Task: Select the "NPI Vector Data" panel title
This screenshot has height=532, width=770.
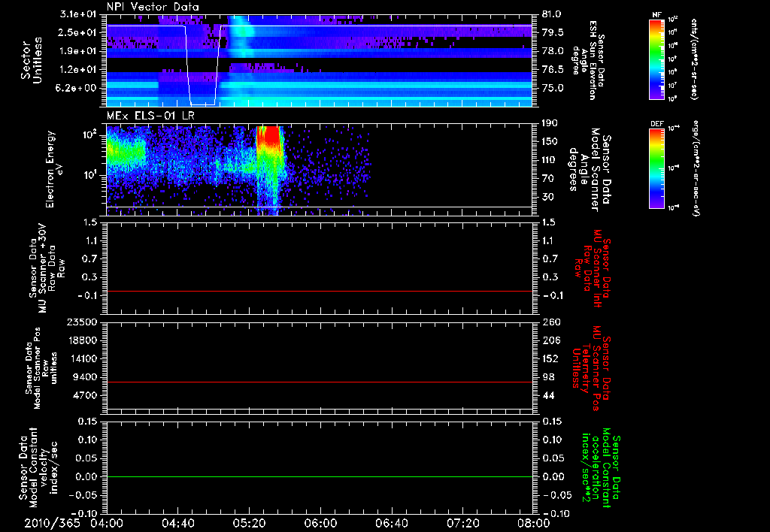Action: [x=153, y=7]
